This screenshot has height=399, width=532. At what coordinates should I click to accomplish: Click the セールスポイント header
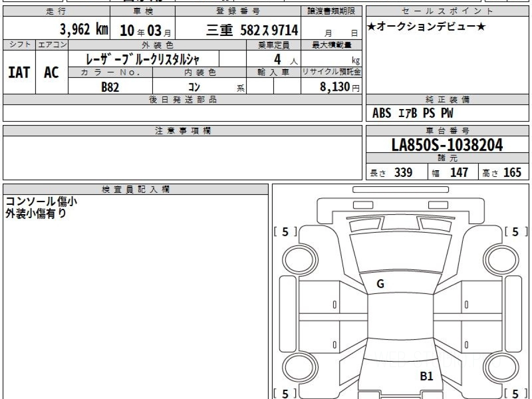point(447,12)
